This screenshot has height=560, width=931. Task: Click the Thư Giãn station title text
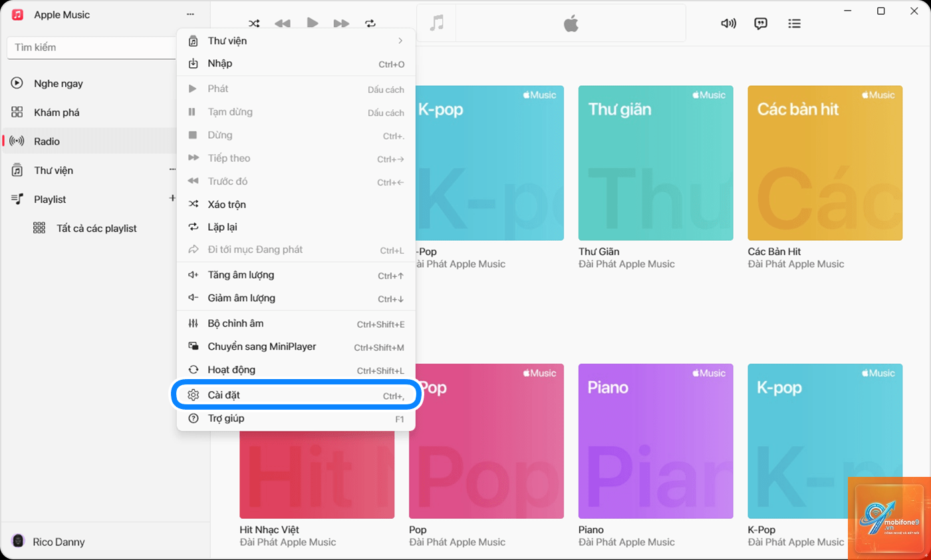pos(599,251)
